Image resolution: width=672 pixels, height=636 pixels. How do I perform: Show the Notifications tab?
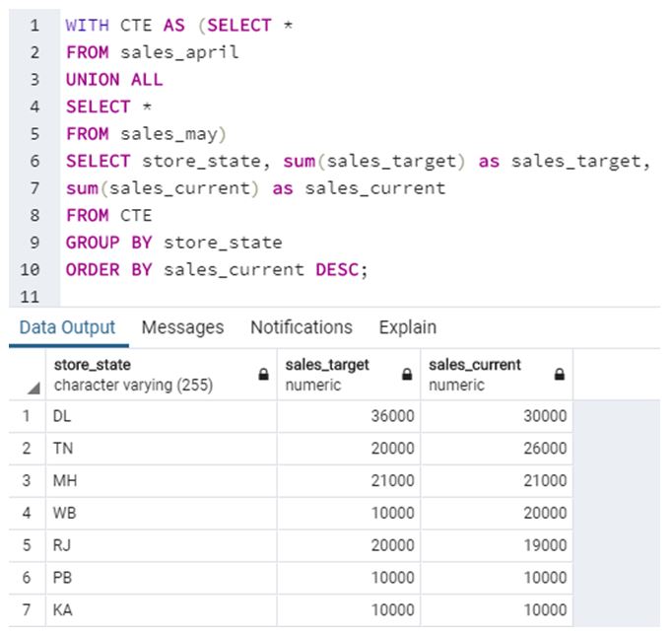tap(301, 327)
